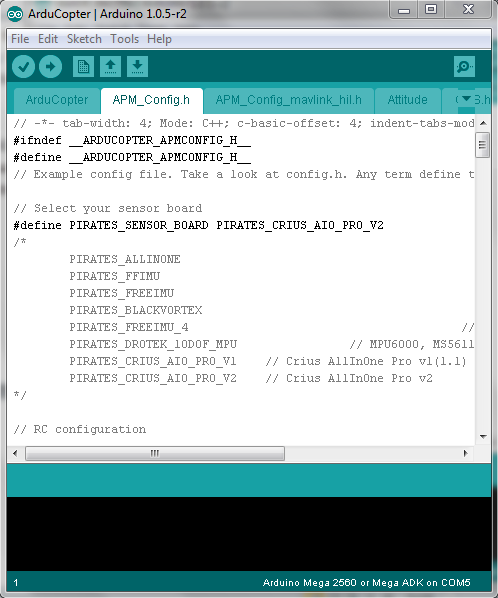Switch to APM_Config_mavlink_hil.h tab
This screenshot has height=598, width=498.
pos(289,100)
